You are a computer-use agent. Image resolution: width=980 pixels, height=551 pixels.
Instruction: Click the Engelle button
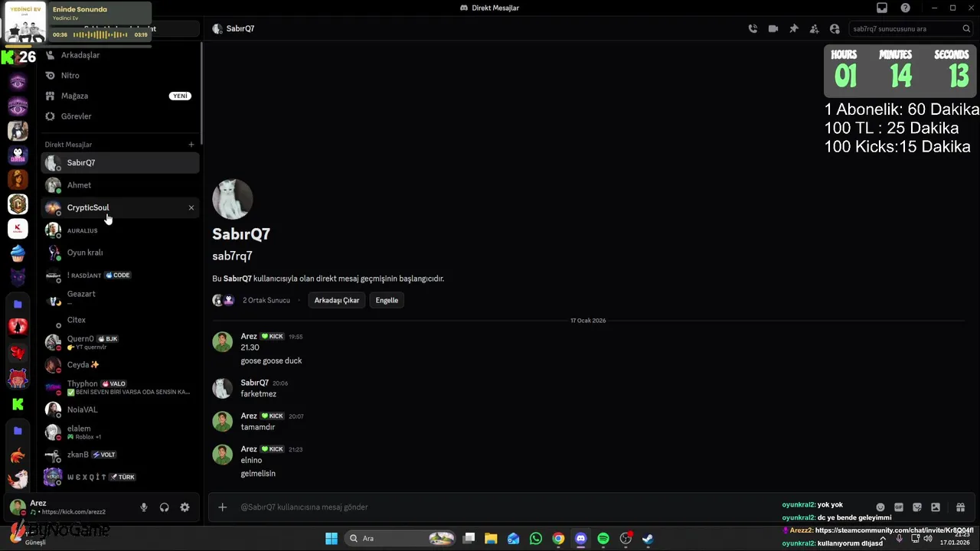pos(387,300)
